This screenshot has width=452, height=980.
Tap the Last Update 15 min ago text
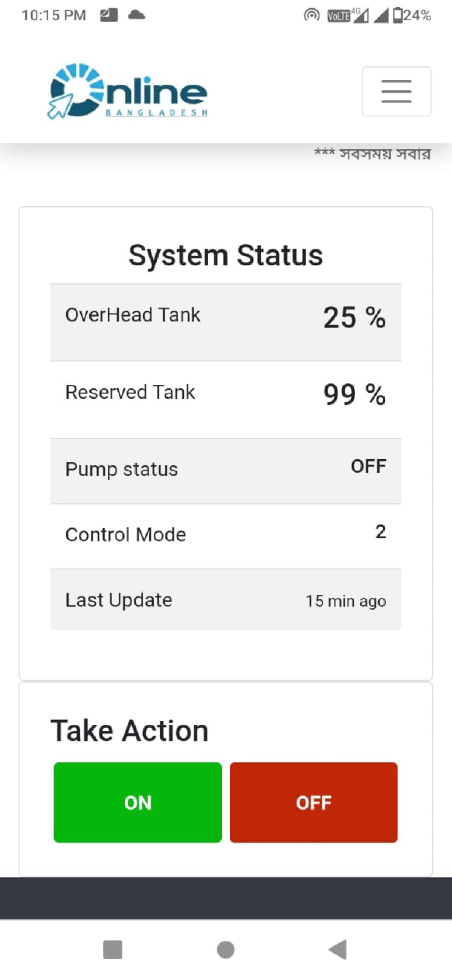(346, 601)
